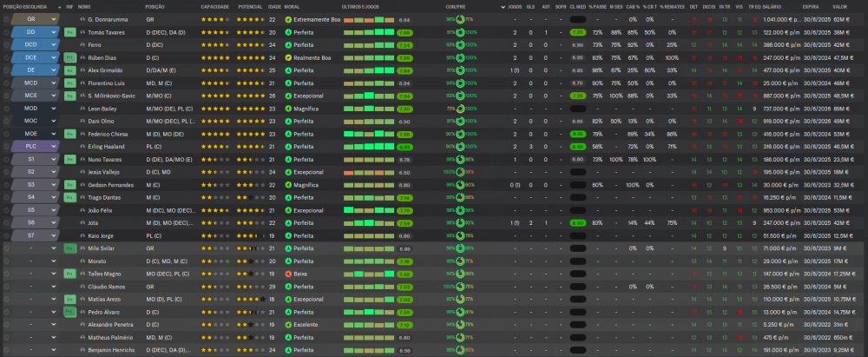Click the player icon before Ferro's name
Viewport: 868px width, 357px height.
[x=83, y=45]
